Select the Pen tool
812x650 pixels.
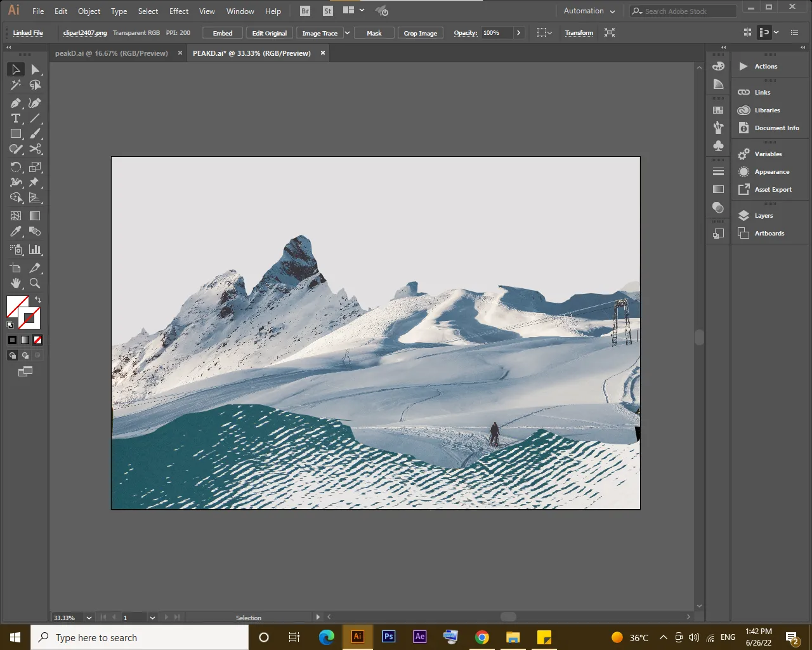point(16,103)
